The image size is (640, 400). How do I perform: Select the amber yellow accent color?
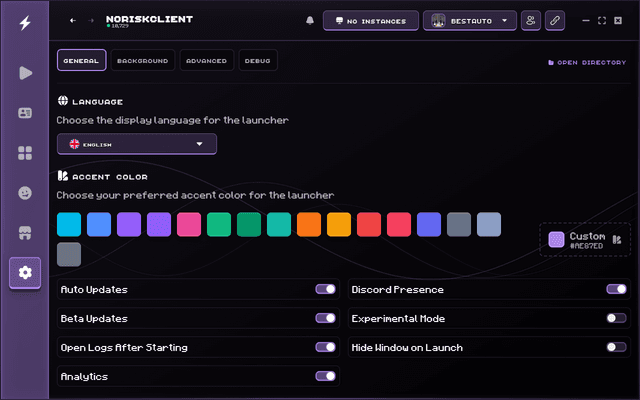339,224
